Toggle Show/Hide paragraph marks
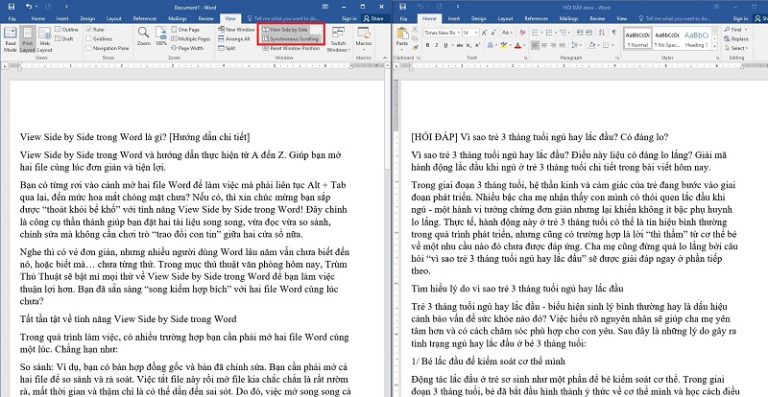Screen dimensions: 768x397 click(x=614, y=33)
